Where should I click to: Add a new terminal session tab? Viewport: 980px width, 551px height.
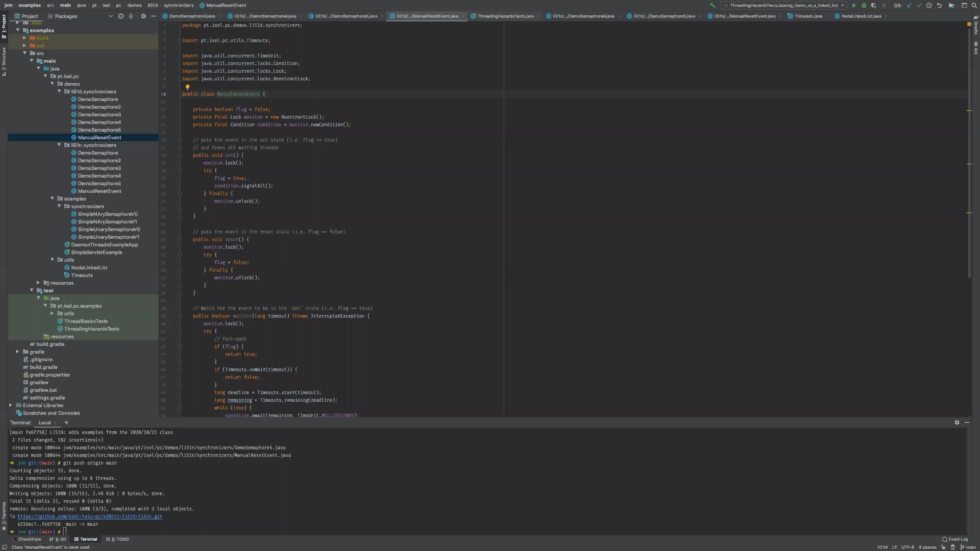[67, 422]
